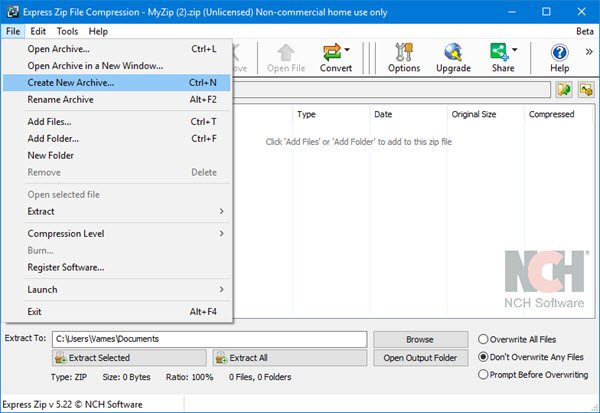Select Exit from the File menu
The height and width of the screenshot is (413, 600).
[117, 312]
